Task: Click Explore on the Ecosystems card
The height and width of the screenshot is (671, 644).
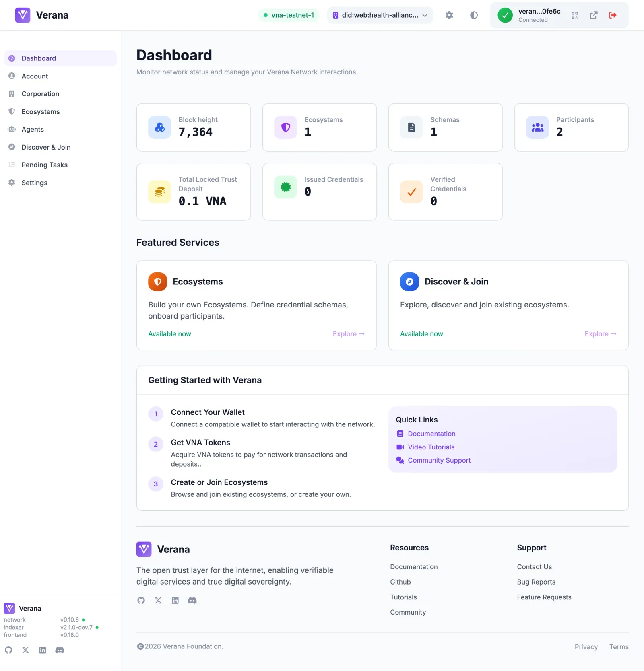Action: [x=349, y=334]
